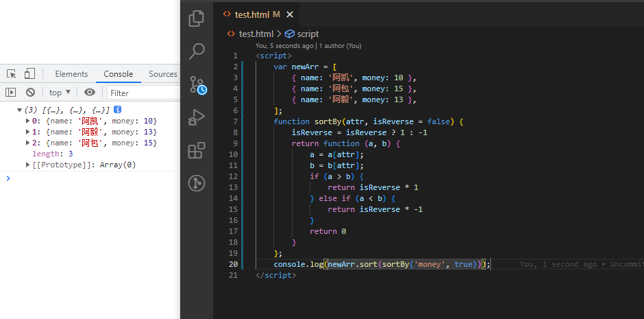Toggle the console sidebar panel
The height and width of the screenshot is (319, 644).
(x=11, y=93)
